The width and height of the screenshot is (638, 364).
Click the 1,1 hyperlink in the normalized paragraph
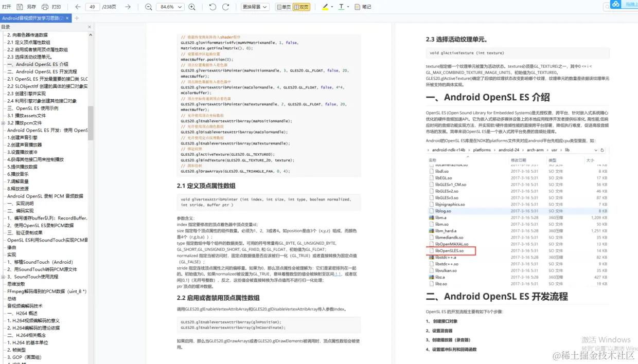pos(338,274)
